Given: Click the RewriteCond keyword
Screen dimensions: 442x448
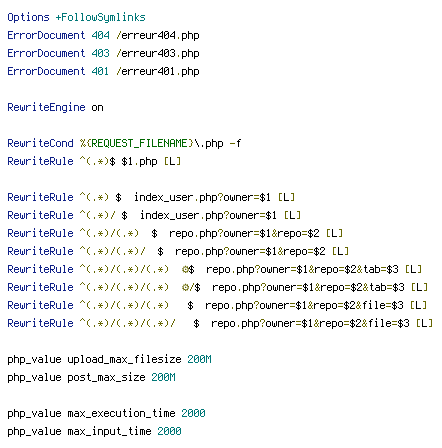Looking at the screenshot, I should coord(40,143).
